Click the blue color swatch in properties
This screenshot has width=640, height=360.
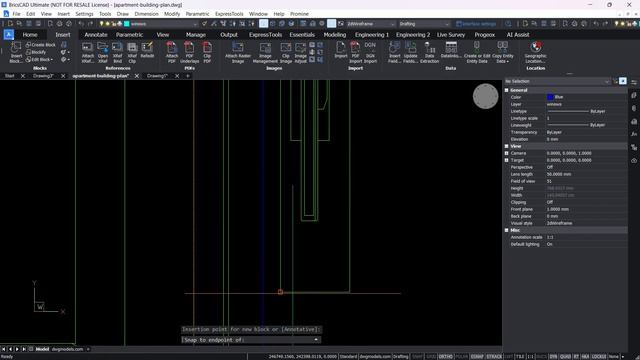pyautogui.click(x=550, y=97)
